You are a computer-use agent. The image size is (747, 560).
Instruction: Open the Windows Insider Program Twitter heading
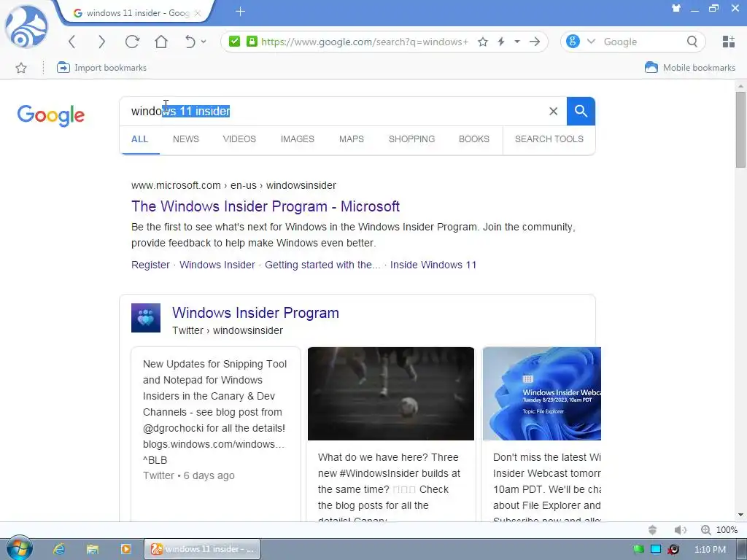tap(255, 313)
